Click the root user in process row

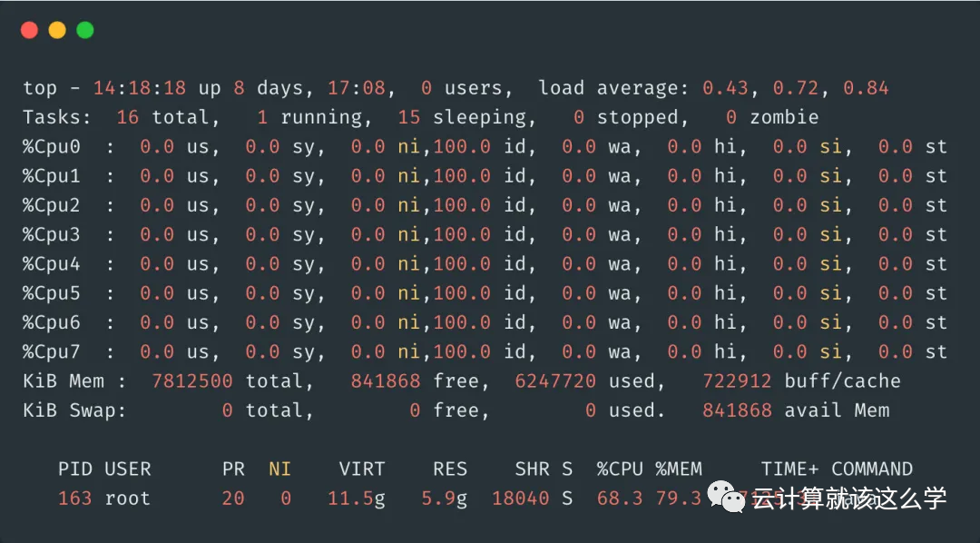[128, 499]
